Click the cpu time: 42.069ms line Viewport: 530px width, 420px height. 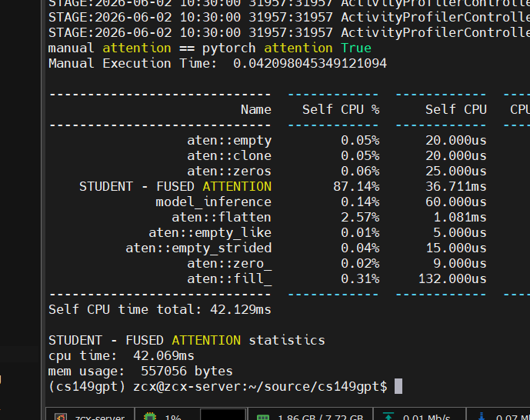pos(122,355)
